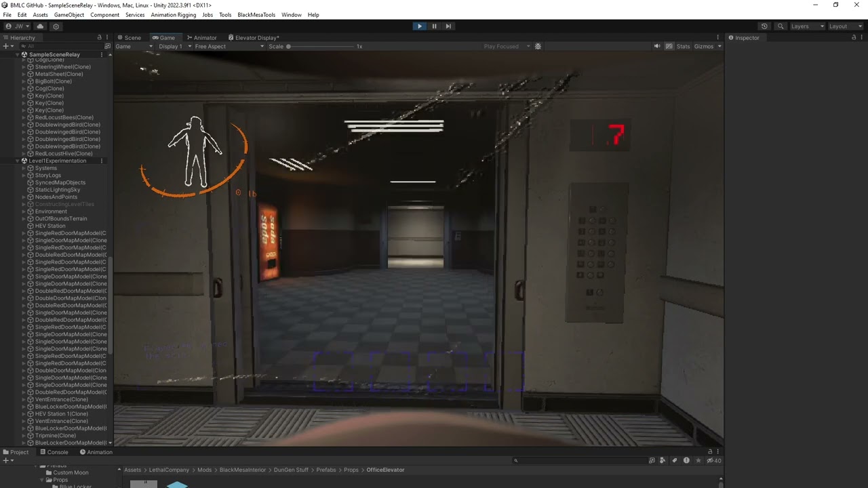Image resolution: width=868 pixels, height=488 pixels.
Task: Open the Animation Rigging menu
Action: coord(174,14)
